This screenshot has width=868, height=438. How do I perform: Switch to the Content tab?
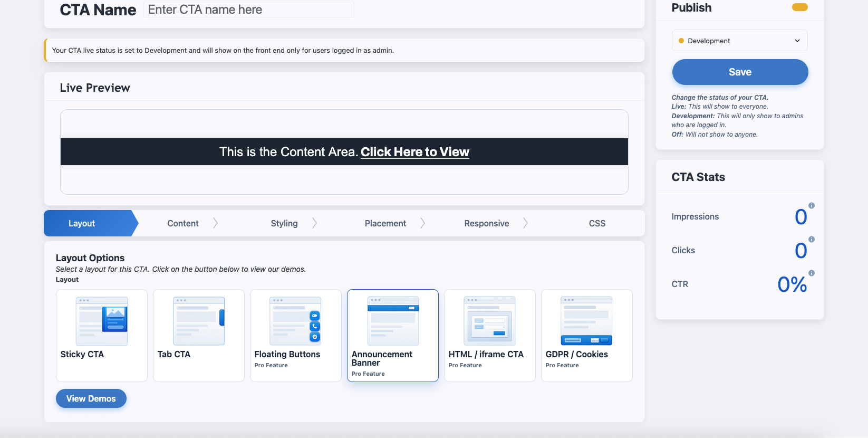pyautogui.click(x=183, y=223)
